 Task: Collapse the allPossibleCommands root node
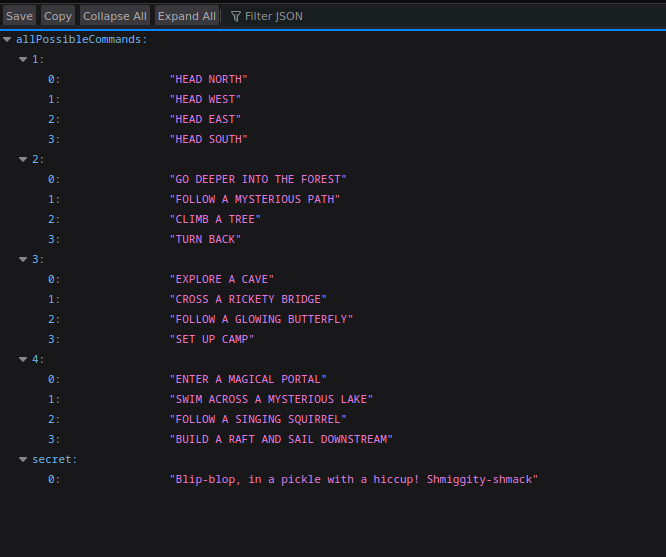[x=8, y=40]
